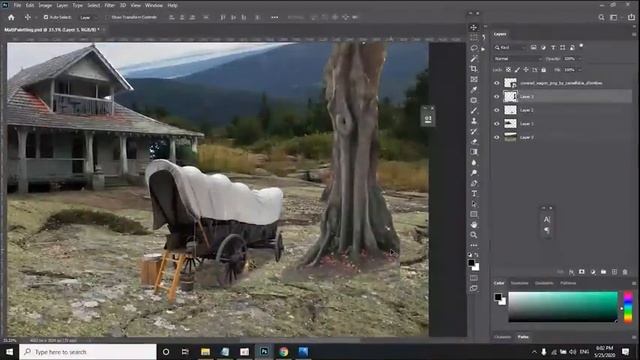Switch to the Paths tab

523,337
